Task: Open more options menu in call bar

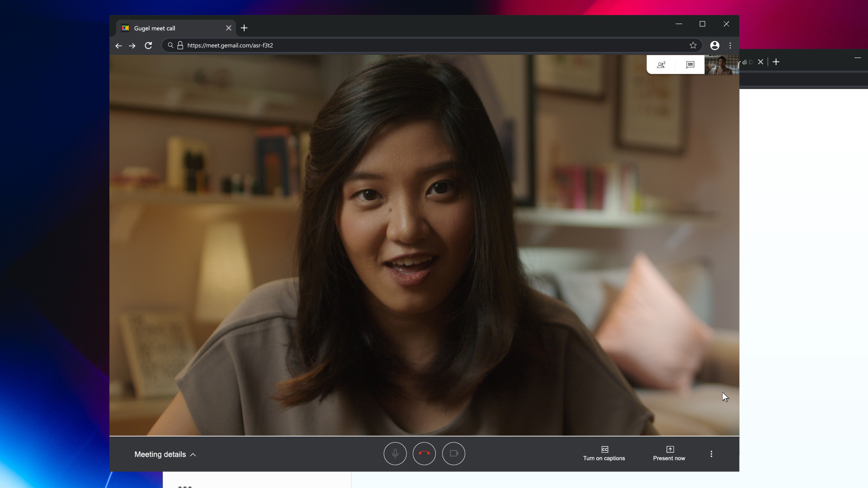Action: pos(711,454)
